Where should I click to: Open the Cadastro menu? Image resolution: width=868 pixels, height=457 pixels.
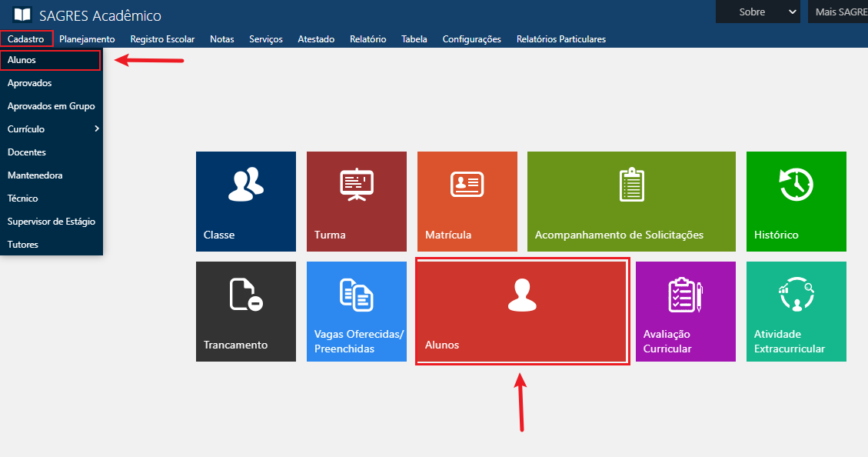[26, 39]
